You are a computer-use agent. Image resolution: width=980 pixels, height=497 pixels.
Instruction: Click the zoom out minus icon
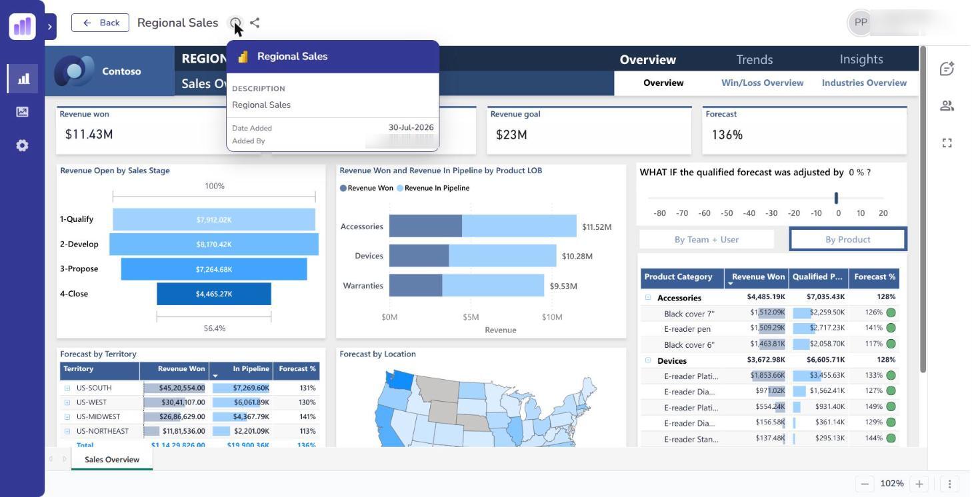point(865,484)
